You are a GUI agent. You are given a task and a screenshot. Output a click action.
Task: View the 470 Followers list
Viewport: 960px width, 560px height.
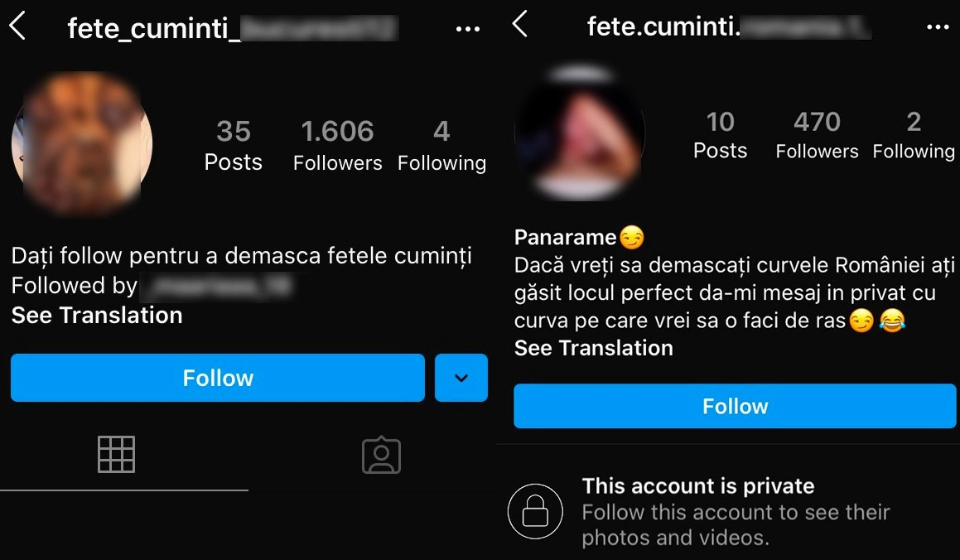click(817, 135)
